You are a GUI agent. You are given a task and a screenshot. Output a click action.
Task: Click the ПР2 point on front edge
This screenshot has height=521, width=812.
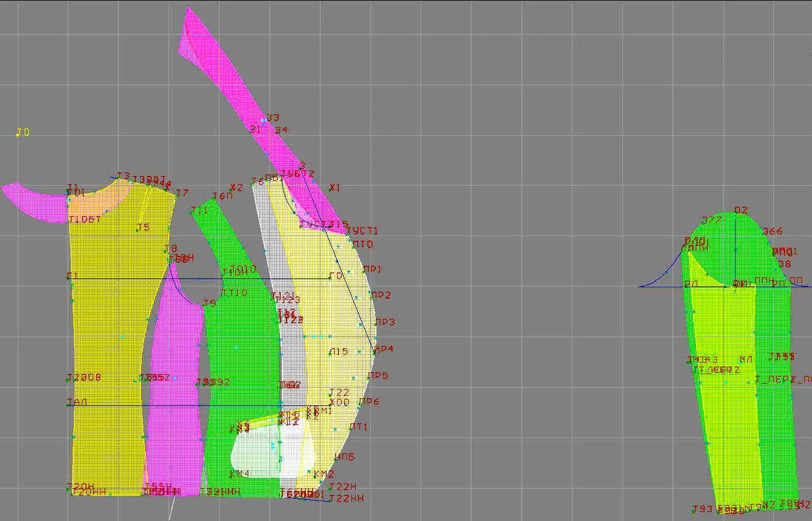coord(370,297)
